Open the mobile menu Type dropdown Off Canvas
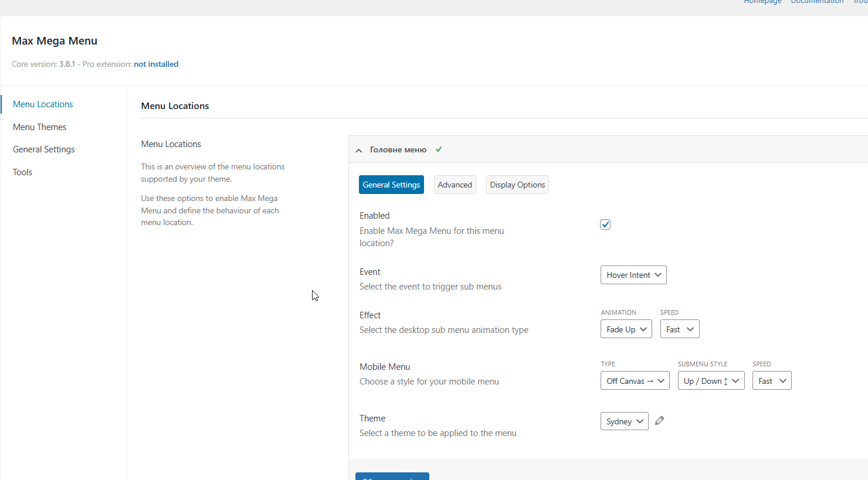Viewport: 868px width, 480px height. click(635, 381)
